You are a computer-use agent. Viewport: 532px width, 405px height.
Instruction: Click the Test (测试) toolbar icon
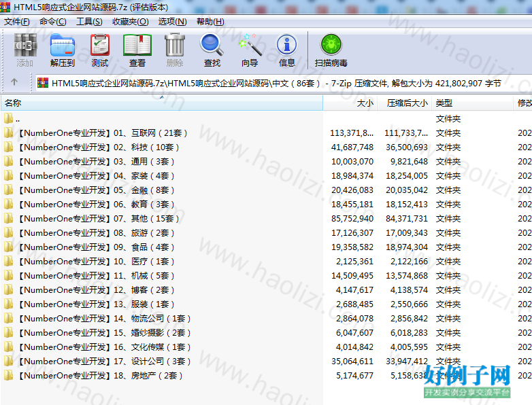(x=100, y=45)
